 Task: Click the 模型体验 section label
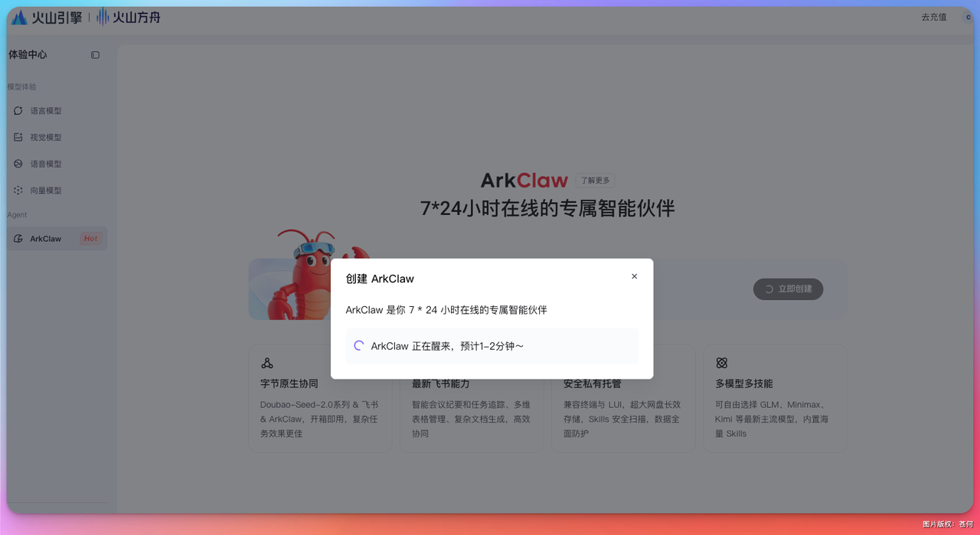22,86
